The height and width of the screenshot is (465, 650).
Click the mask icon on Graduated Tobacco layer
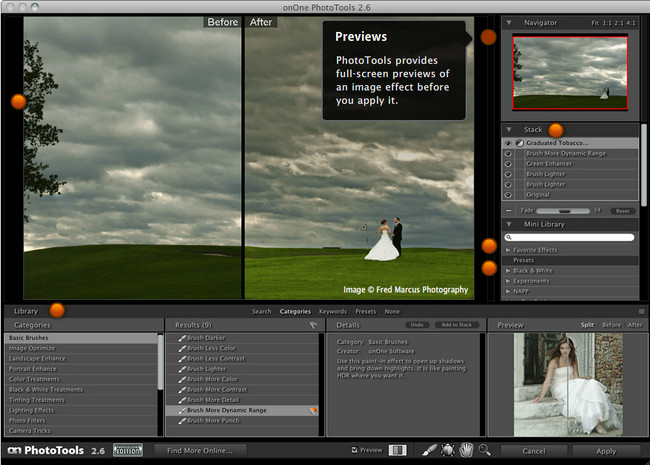tap(520, 144)
